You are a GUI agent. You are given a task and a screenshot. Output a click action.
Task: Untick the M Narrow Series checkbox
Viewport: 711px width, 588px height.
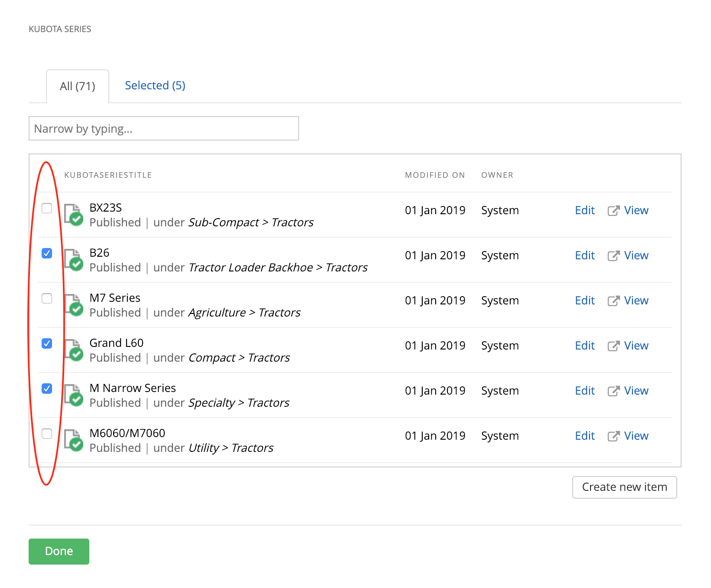click(47, 389)
